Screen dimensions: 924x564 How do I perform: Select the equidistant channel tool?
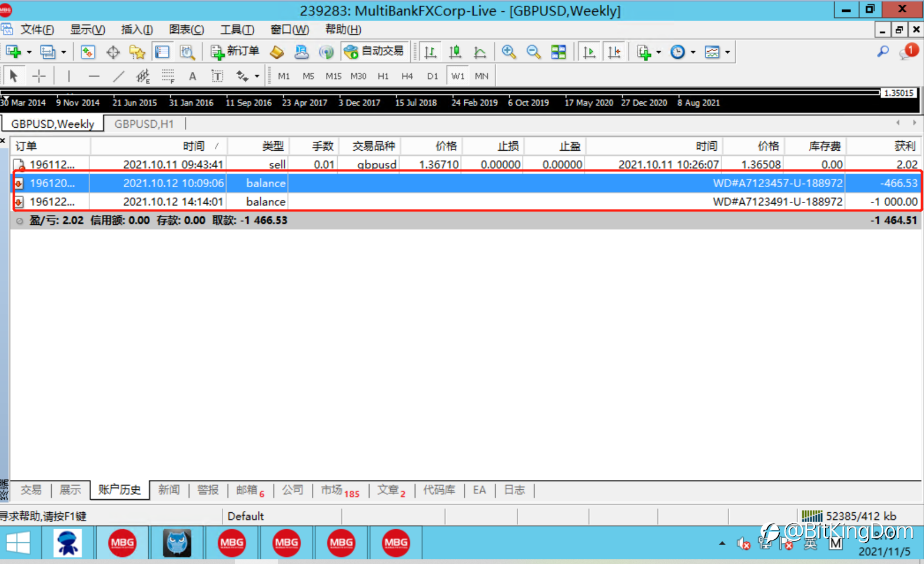coord(143,76)
